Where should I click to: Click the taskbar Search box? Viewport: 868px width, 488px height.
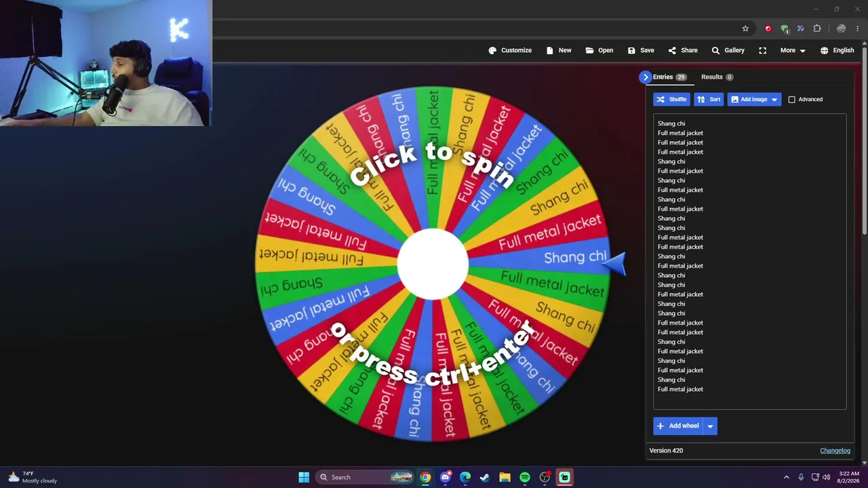tap(365, 477)
